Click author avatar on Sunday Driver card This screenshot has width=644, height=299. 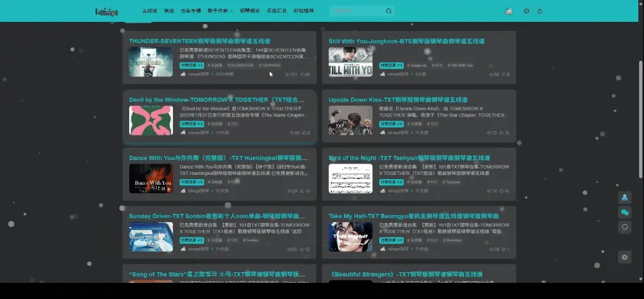pos(183,249)
